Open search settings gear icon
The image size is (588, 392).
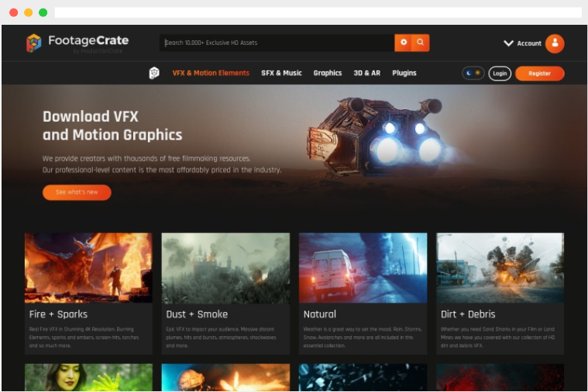tap(403, 43)
